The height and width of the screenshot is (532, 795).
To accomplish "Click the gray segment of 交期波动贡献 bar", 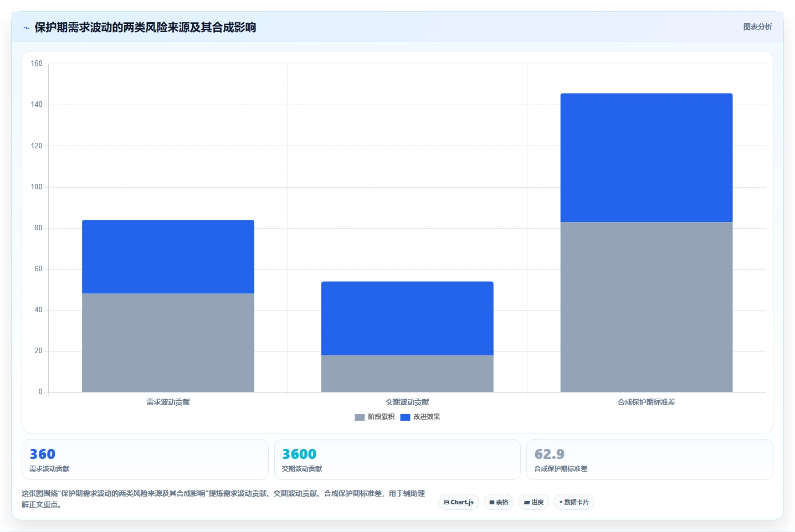I will click(x=407, y=374).
